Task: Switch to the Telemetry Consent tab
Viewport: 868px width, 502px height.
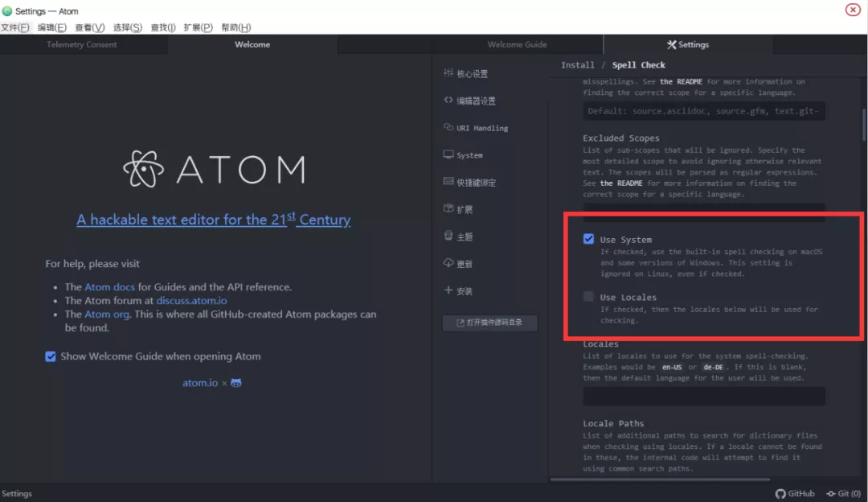Action: coord(82,44)
